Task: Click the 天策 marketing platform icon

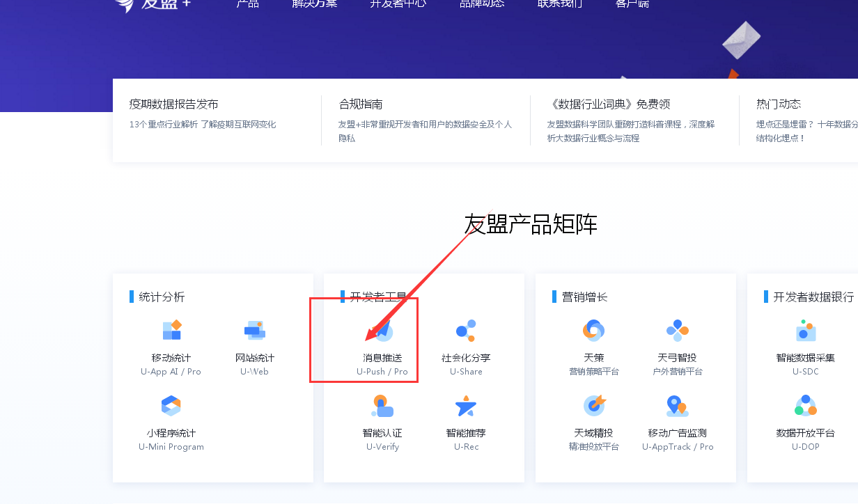Action: point(594,331)
